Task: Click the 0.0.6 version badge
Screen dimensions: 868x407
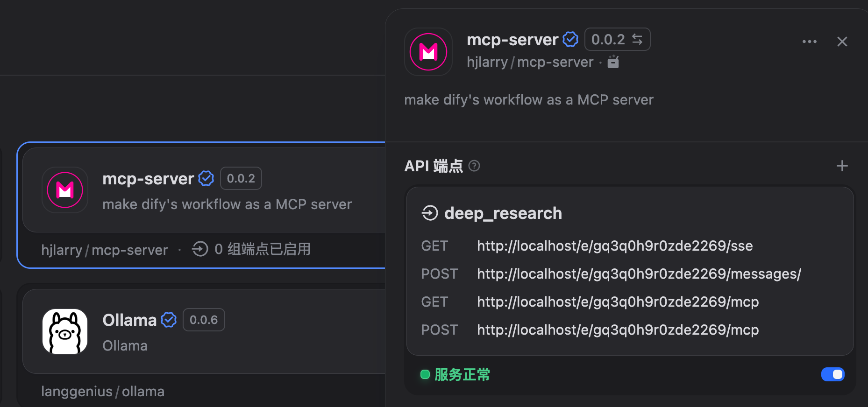Action: [204, 320]
